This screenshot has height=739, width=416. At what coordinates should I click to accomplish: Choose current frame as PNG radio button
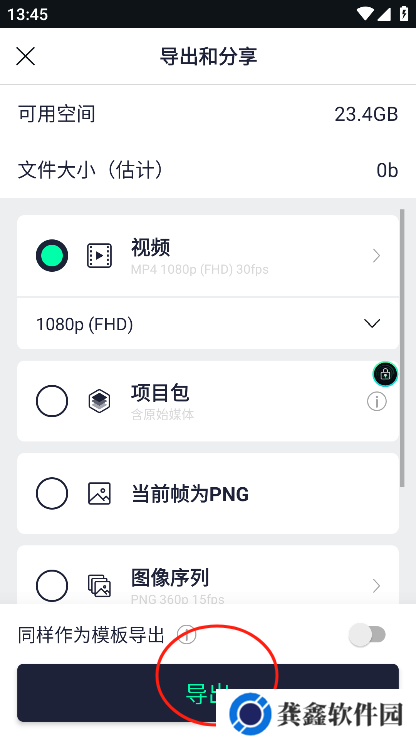(x=52, y=493)
